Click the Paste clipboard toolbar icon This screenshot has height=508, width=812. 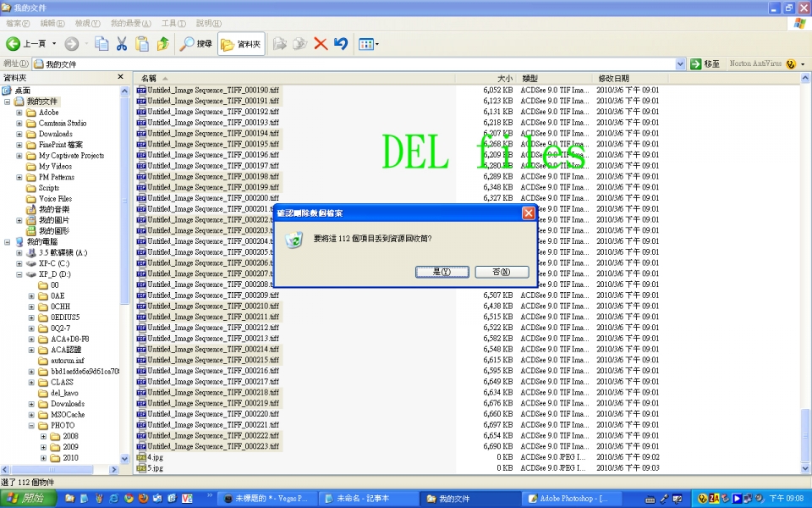(x=142, y=44)
